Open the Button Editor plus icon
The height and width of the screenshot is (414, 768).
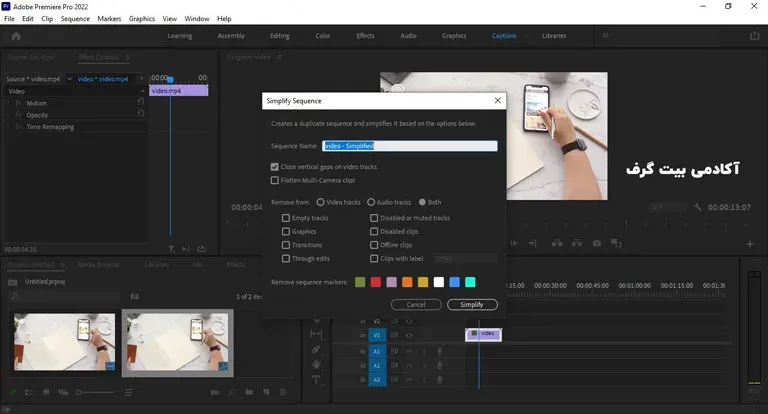point(749,244)
